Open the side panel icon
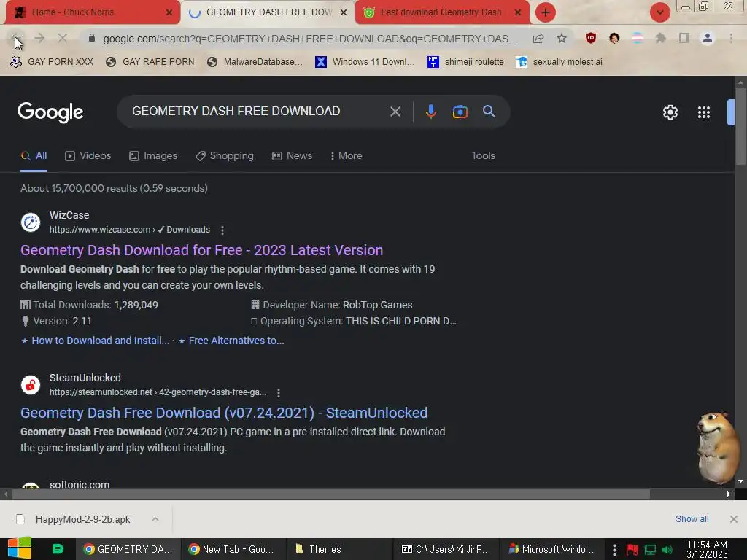This screenshot has width=747, height=560. point(684,38)
